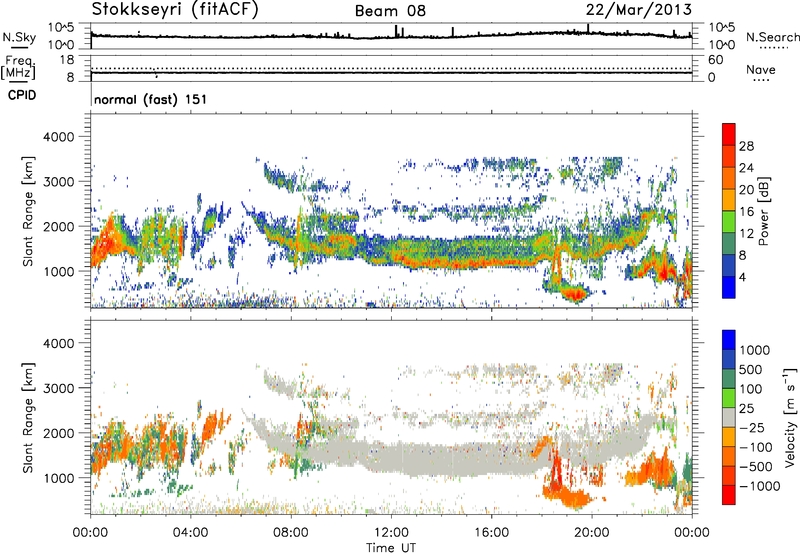Click the 10^5 tick beside N.Sky
The image size is (800, 554).
(x=61, y=28)
